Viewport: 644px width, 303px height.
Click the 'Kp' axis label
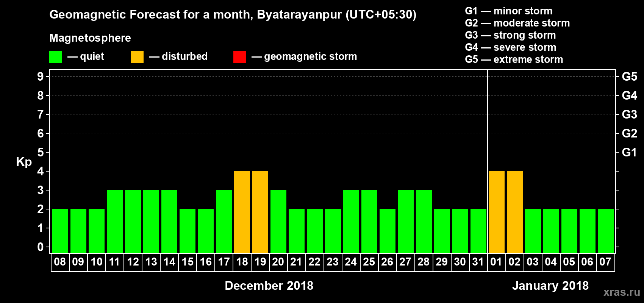(x=24, y=162)
